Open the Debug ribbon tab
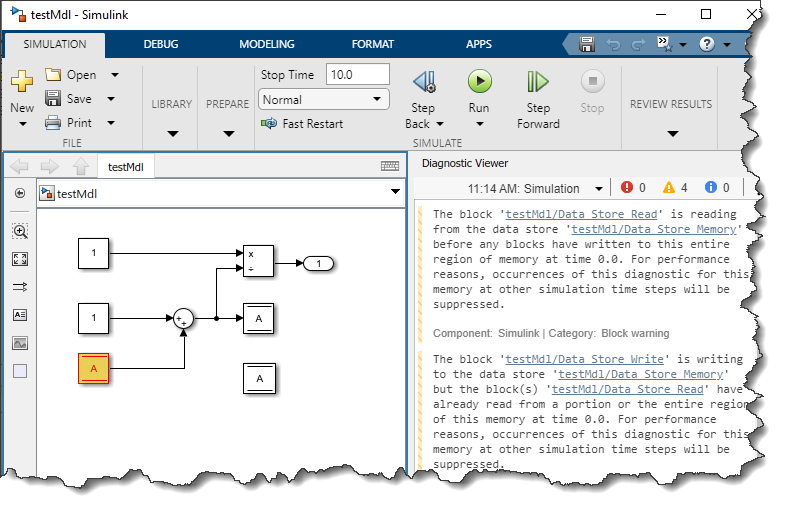 tap(161, 44)
